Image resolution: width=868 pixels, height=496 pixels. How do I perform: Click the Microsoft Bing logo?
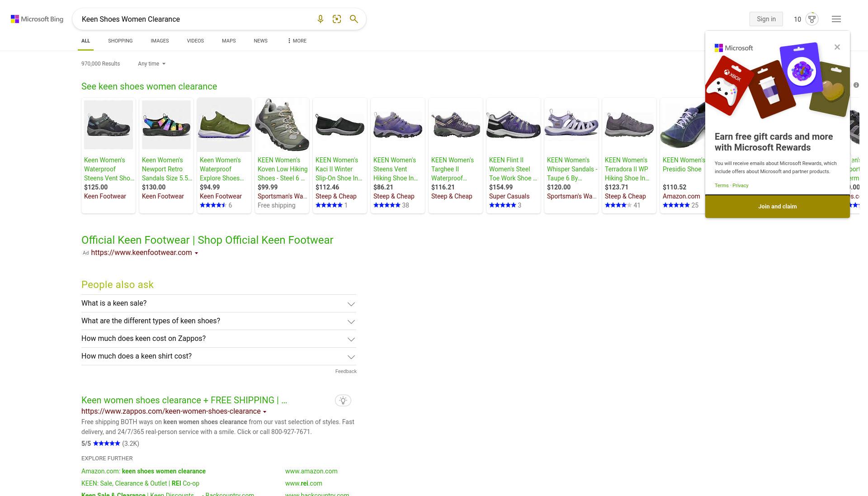pyautogui.click(x=37, y=19)
